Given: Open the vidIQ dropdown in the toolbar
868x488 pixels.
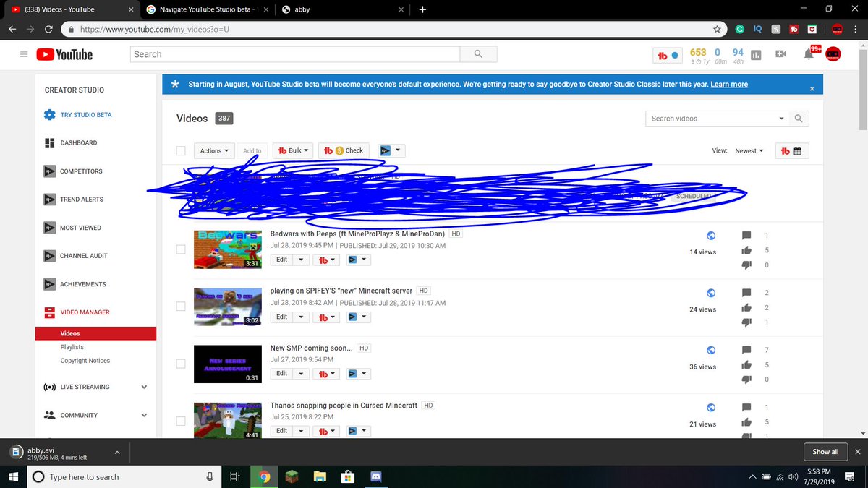Looking at the screenshot, I should click(x=391, y=151).
